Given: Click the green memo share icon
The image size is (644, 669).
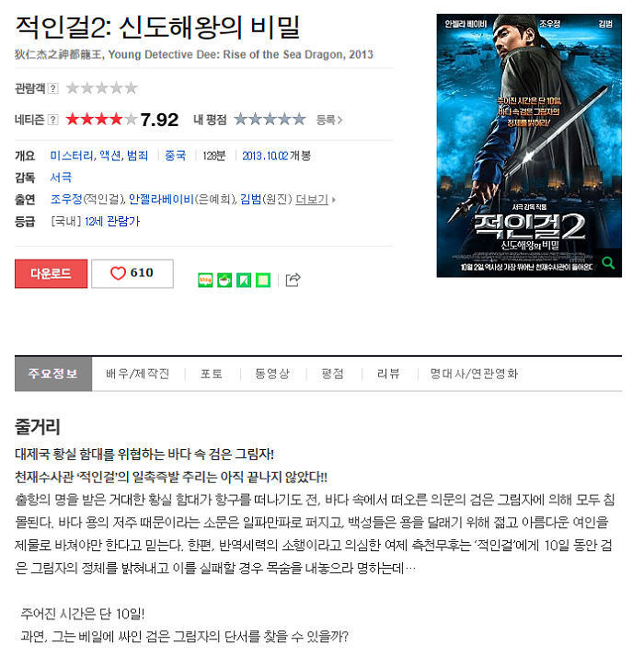Looking at the screenshot, I should click(263, 281).
